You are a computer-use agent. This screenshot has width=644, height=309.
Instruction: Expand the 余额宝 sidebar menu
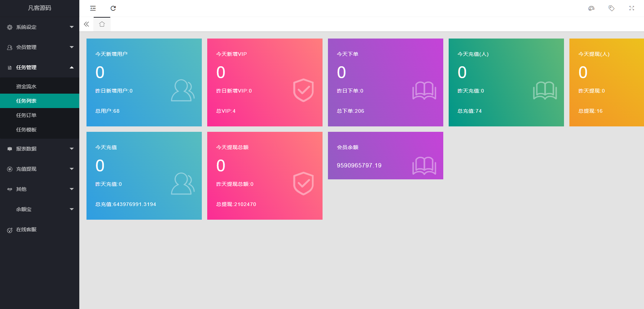pos(40,209)
